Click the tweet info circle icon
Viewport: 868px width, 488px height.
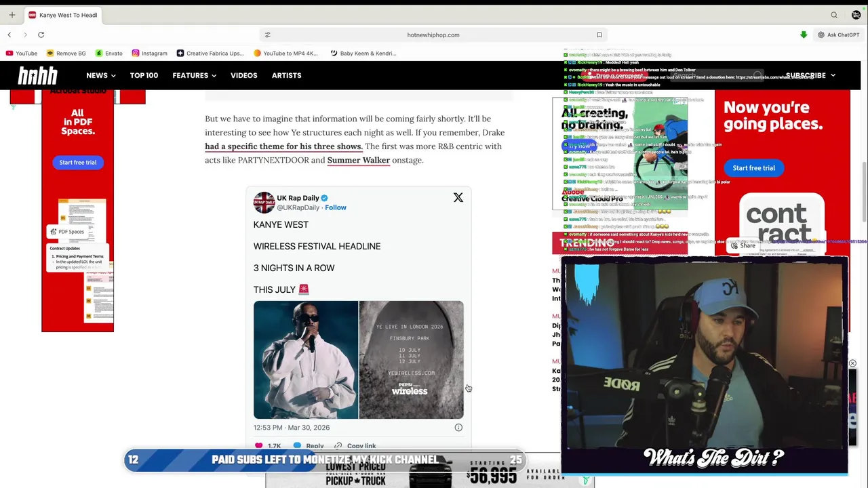coord(458,428)
